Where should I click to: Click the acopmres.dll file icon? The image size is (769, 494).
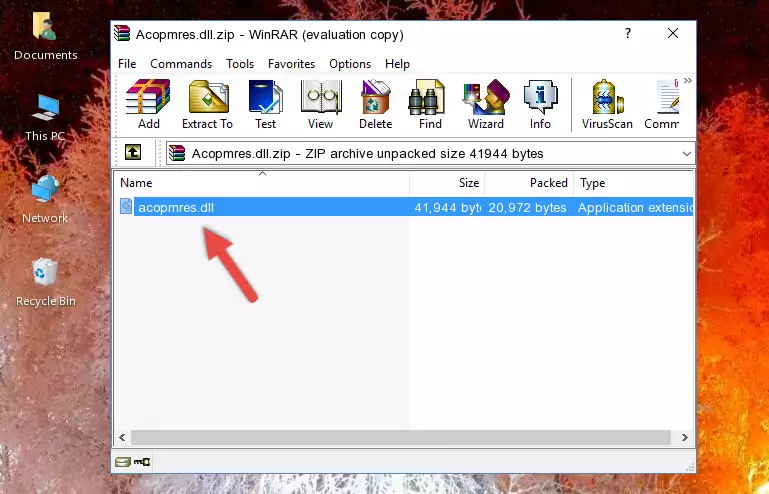(126, 207)
